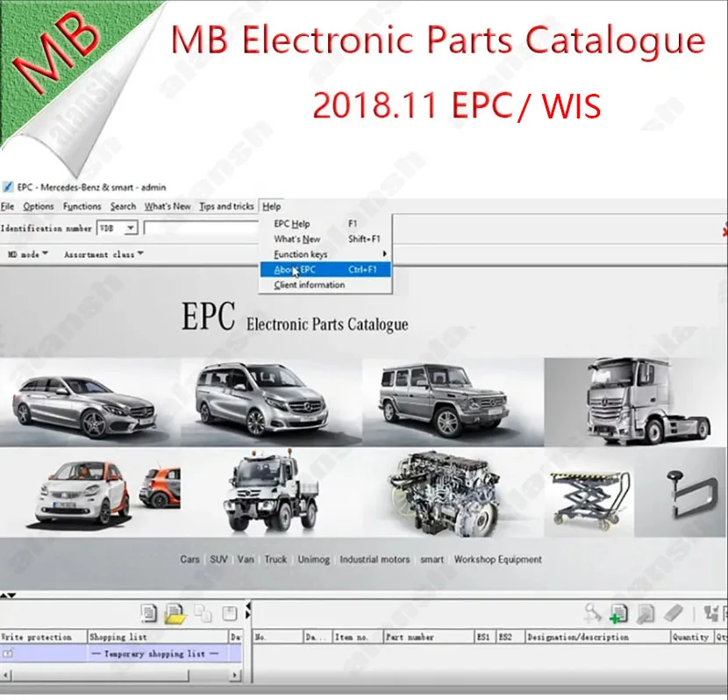Click the Quantity column header
The width and height of the screenshot is (728, 700).
692,637
